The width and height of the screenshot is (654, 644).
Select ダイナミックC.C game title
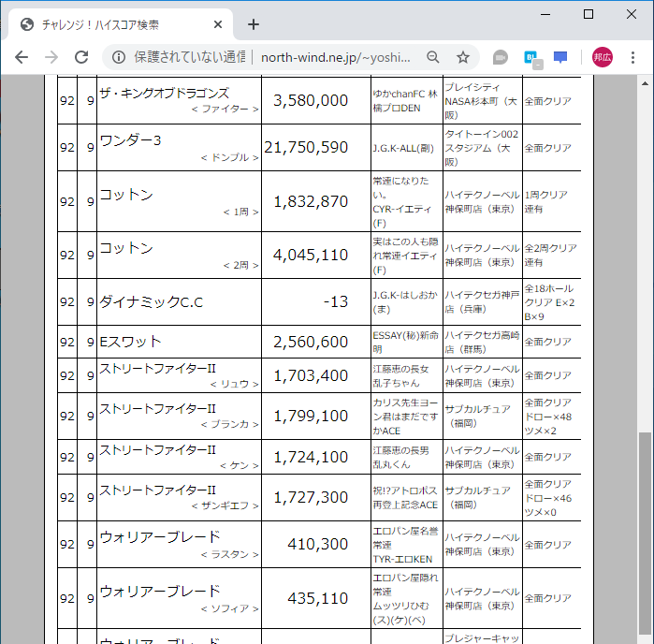[x=151, y=301]
